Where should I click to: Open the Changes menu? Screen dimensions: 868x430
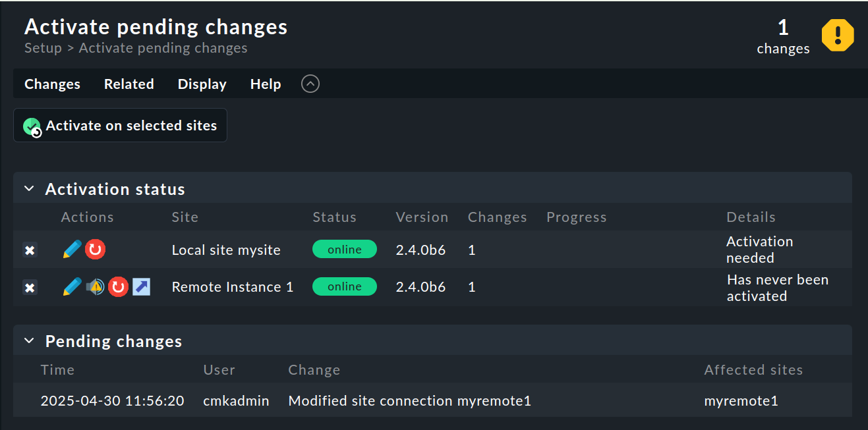tap(52, 84)
